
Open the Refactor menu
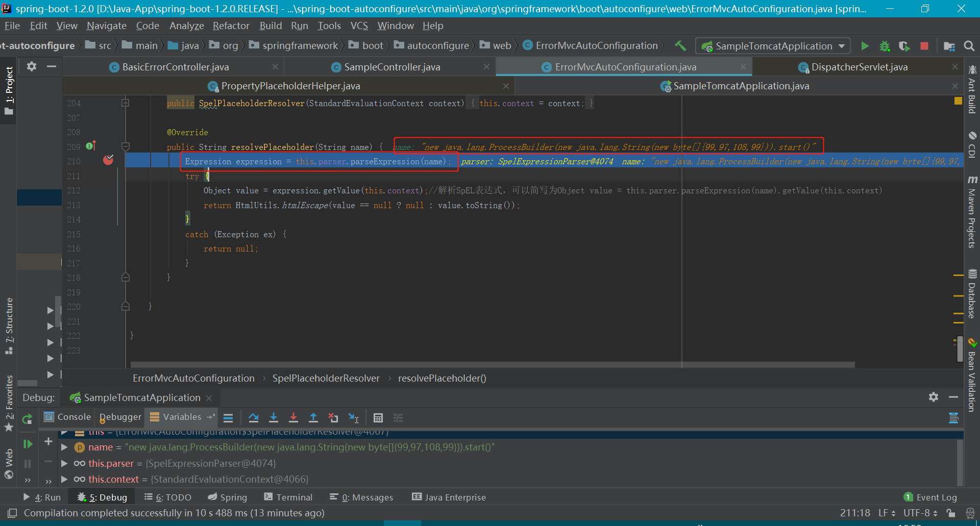[231, 26]
